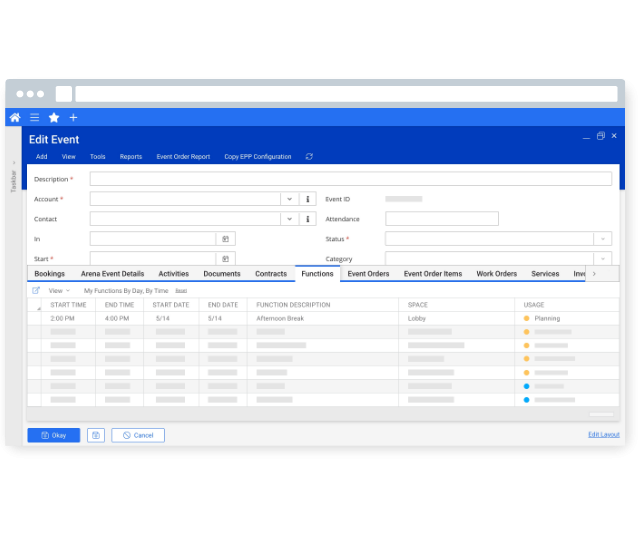Viewport: 640px width, 540px height.
Task: Open the hamburger menu icon
Action: point(34,118)
